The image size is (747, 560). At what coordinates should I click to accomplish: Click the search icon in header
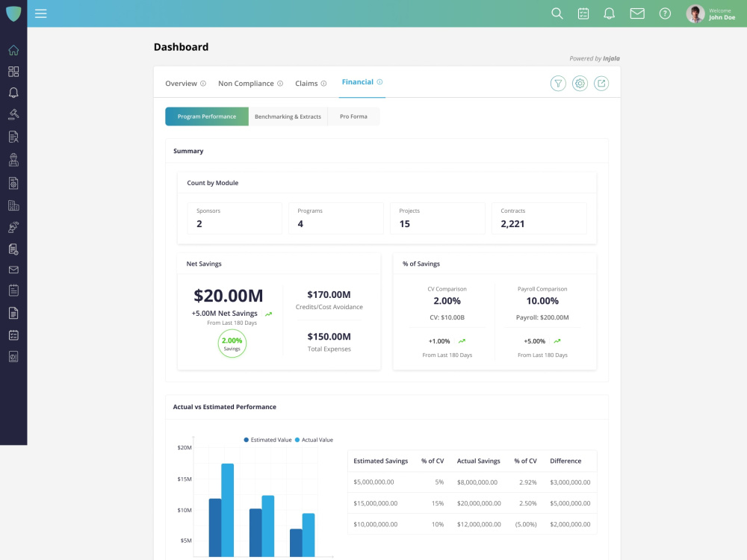click(557, 13)
